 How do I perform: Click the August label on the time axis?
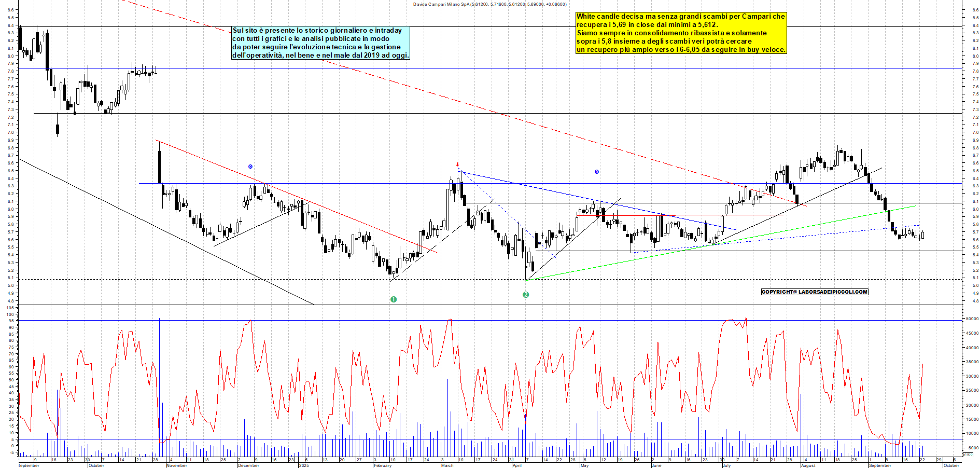coord(808,465)
